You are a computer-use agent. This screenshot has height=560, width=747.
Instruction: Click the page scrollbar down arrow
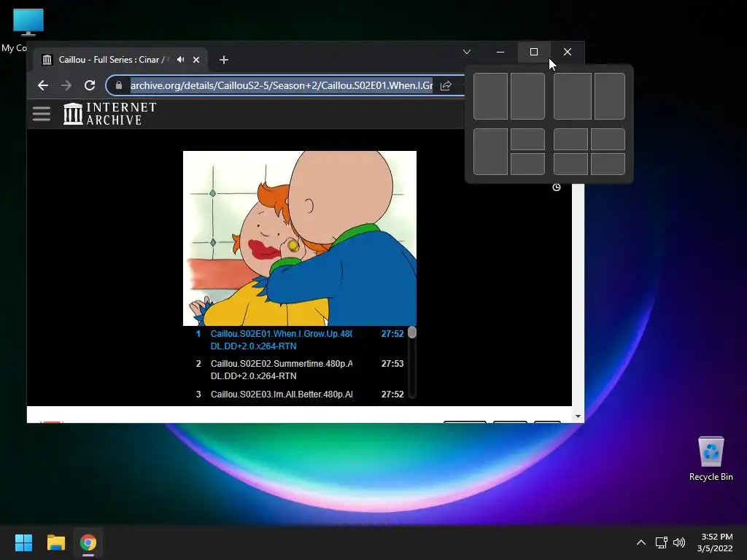tap(578, 416)
